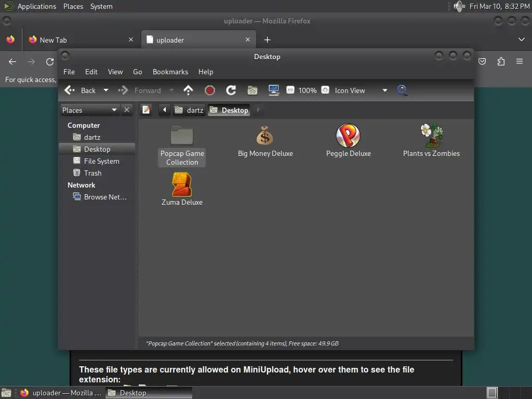This screenshot has width=532, height=399.
Task: Click the volume speaker icon in panel
Action: click(459, 6)
